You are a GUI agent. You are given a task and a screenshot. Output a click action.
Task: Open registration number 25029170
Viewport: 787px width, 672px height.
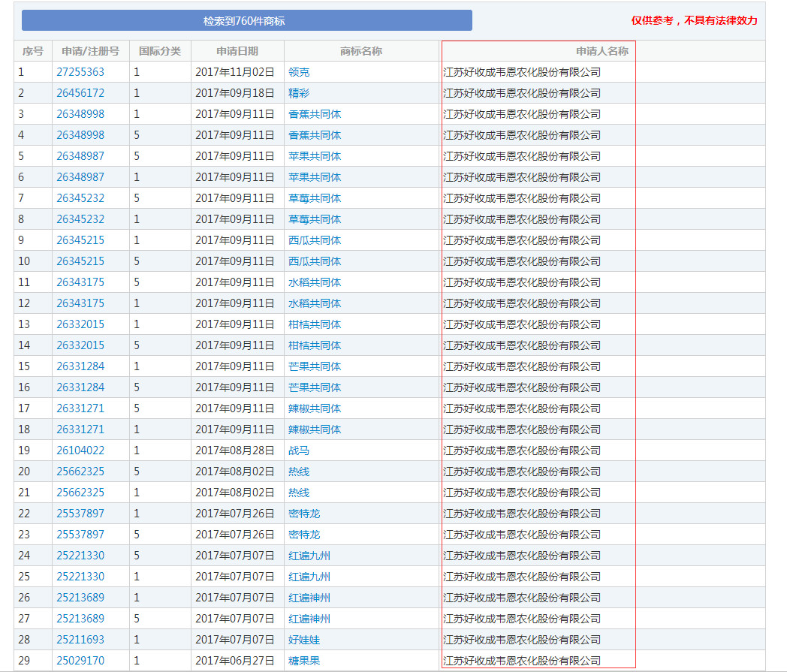tap(80, 661)
